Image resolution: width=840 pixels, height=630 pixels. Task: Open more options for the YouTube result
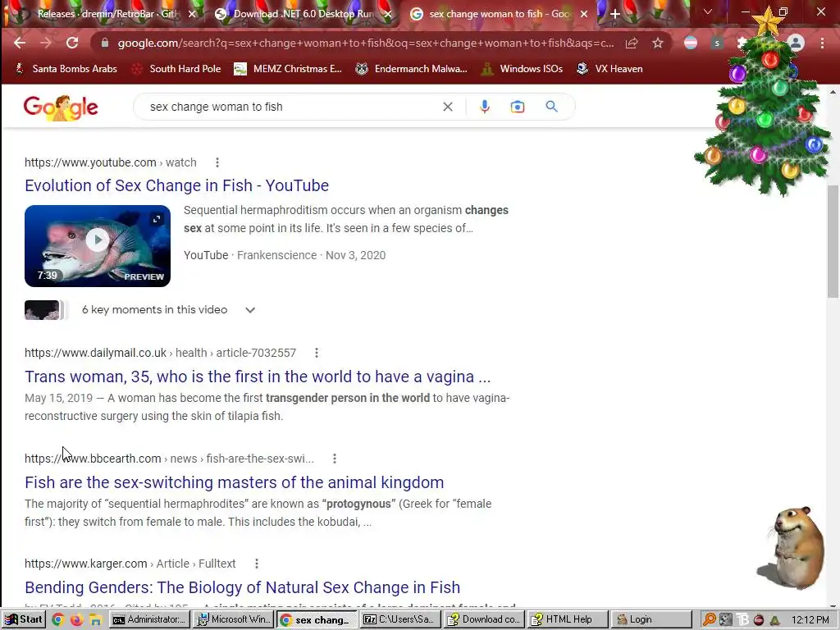(x=217, y=162)
